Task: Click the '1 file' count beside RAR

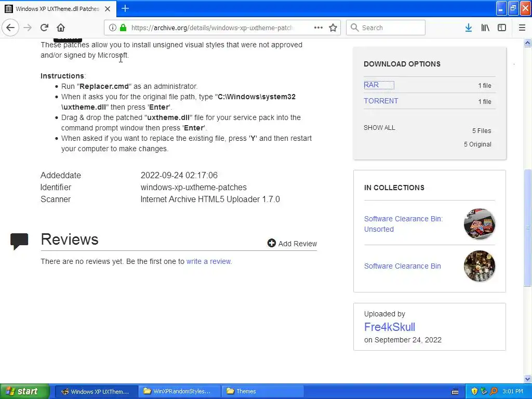Action: pyautogui.click(x=485, y=86)
